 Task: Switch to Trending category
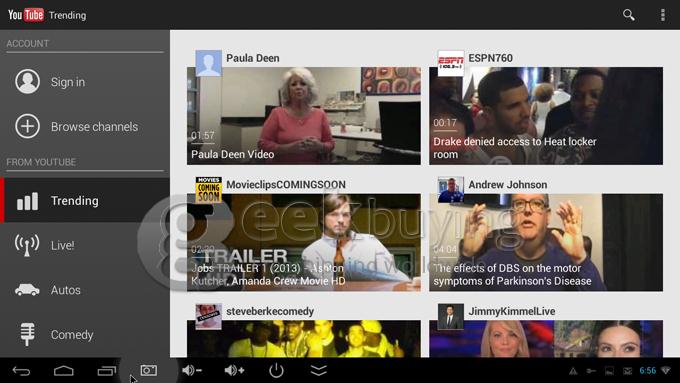tap(85, 200)
